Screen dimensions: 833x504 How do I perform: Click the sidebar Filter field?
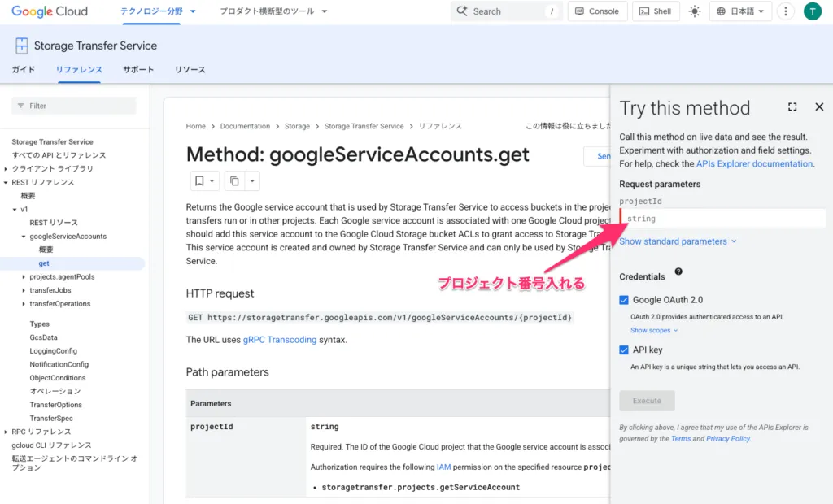click(x=74, y=106)
